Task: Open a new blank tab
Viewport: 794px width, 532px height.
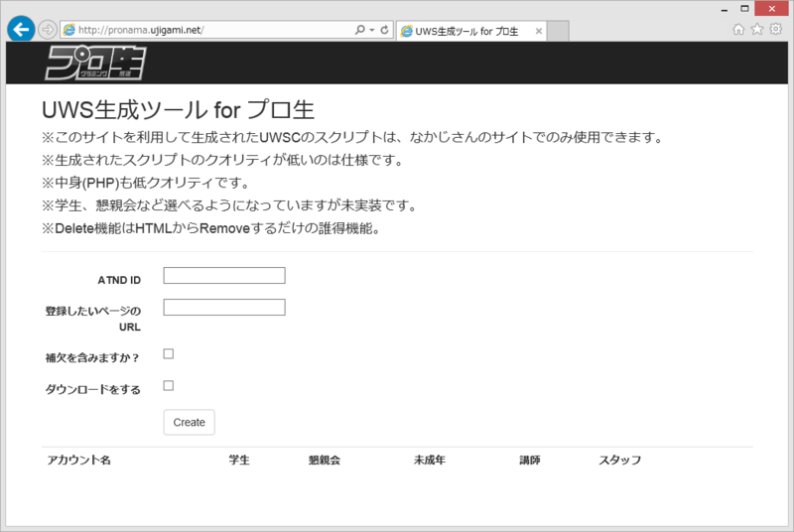Action: point(558,32)
